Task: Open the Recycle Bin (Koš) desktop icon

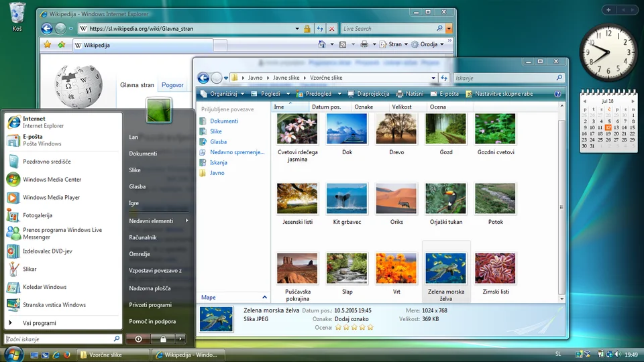Action: (x=17, y=16)
